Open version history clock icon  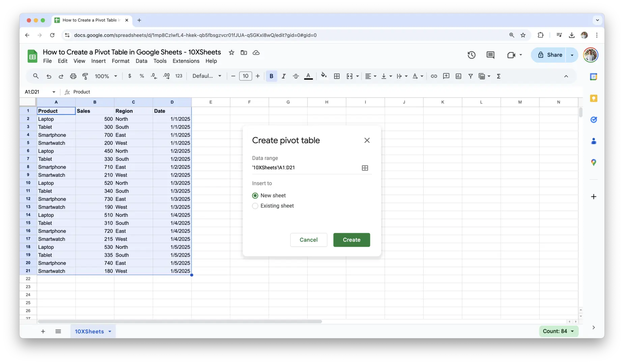[x=471, y=55]
